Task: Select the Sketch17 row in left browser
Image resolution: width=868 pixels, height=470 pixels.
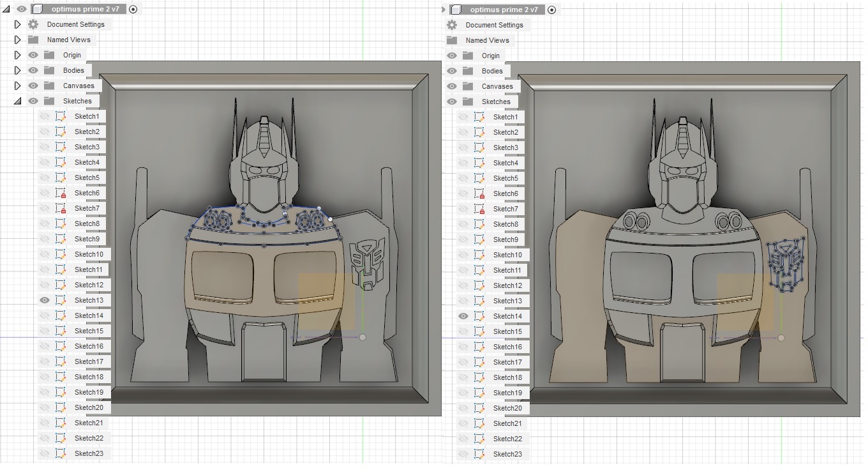Action: point(74,361)
